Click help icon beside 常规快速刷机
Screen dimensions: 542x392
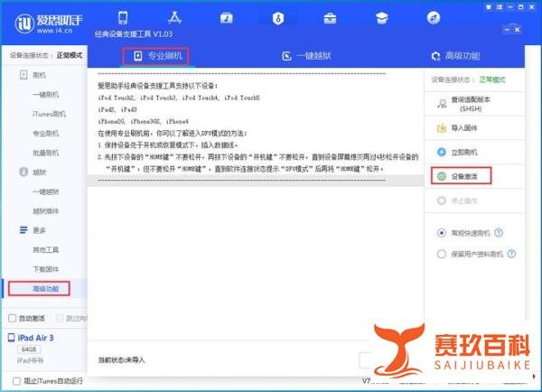pos(499,233)
